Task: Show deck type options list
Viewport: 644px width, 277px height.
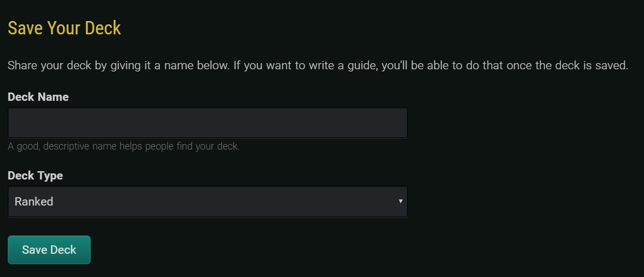Action: [207, 201]
